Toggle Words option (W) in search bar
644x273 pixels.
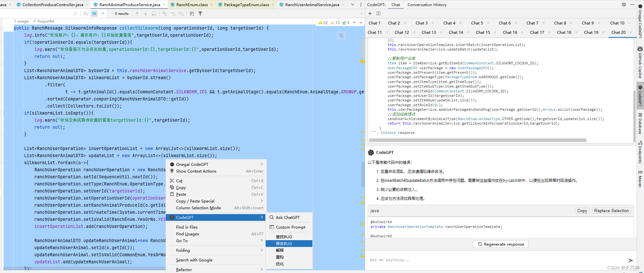pyautogui.click(x=94, y=14)
